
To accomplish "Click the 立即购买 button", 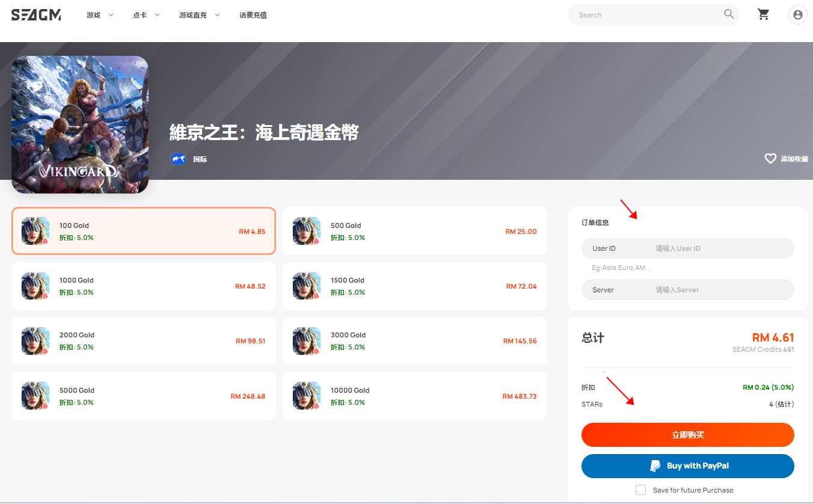I will coord(688,435).
